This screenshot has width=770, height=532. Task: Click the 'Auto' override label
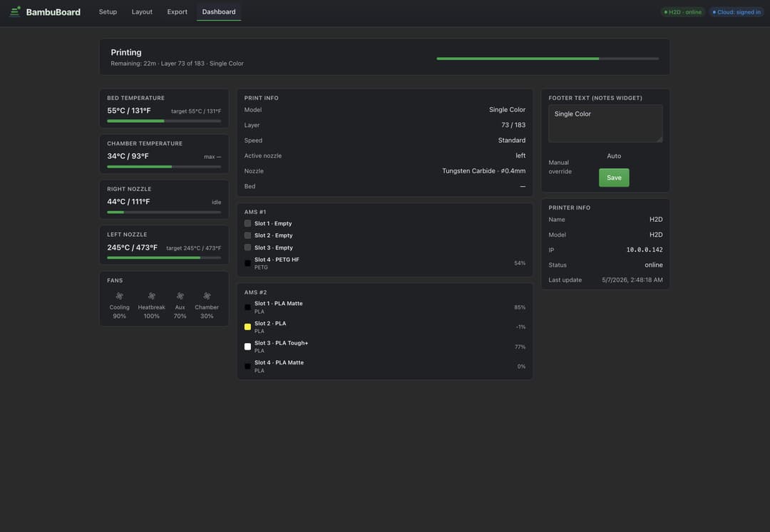pyautogui.click(x=614, y=155)
